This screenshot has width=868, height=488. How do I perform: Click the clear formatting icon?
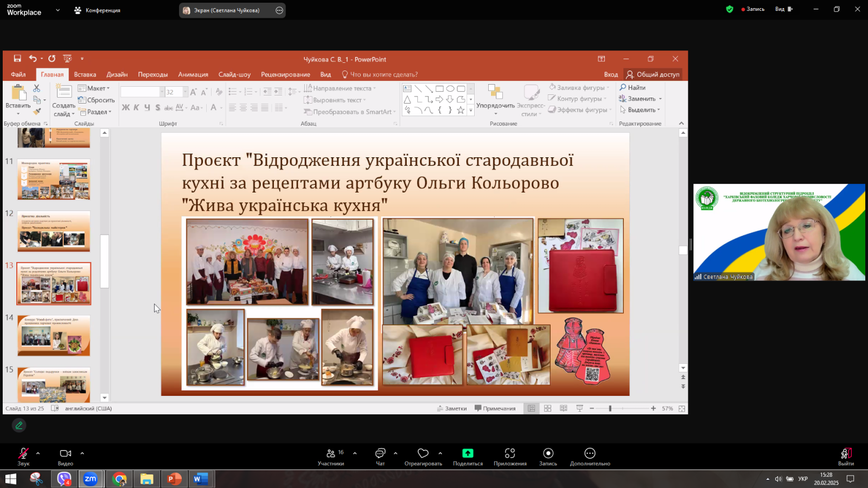coord(219,92)
